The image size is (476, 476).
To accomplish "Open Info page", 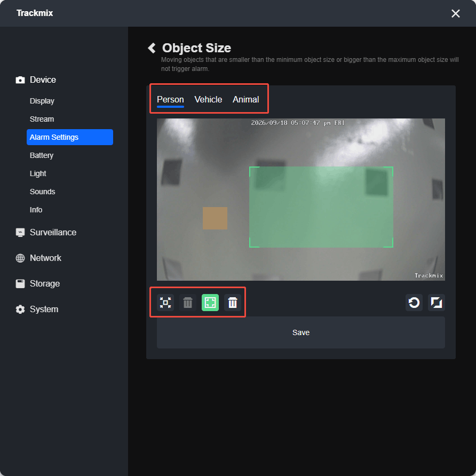I will pyautogui.click(x=36, y=210).
